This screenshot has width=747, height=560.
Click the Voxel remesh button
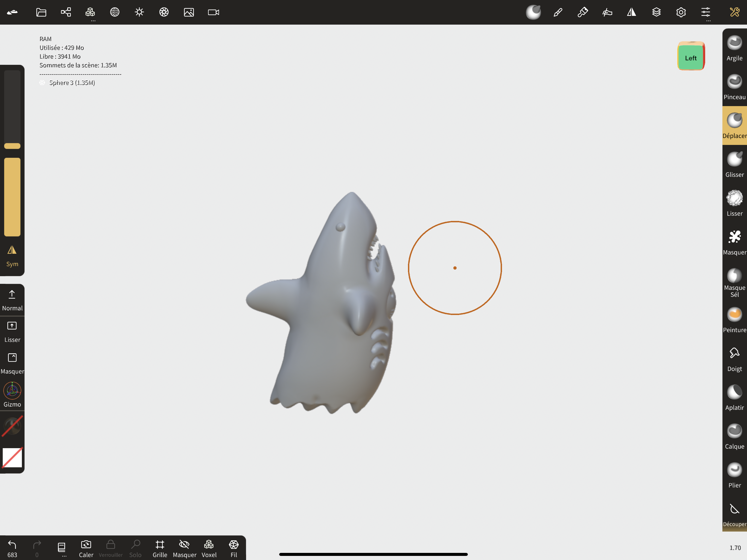209,548
